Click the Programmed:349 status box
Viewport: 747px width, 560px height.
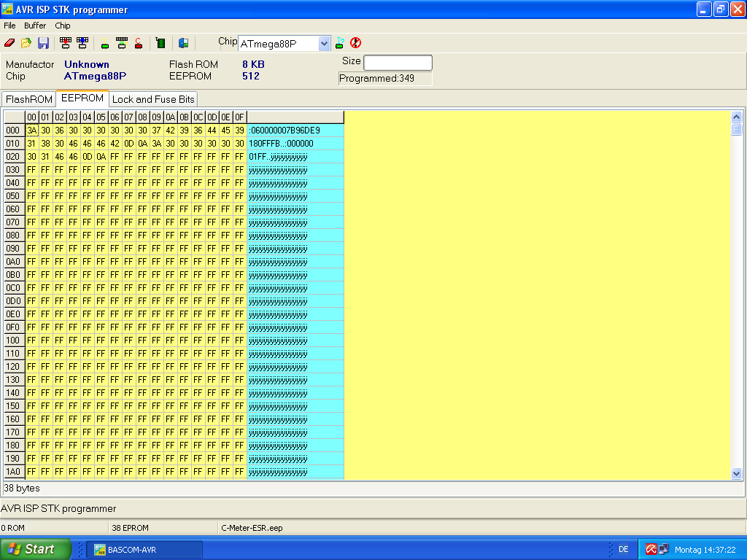coord(385,79)
